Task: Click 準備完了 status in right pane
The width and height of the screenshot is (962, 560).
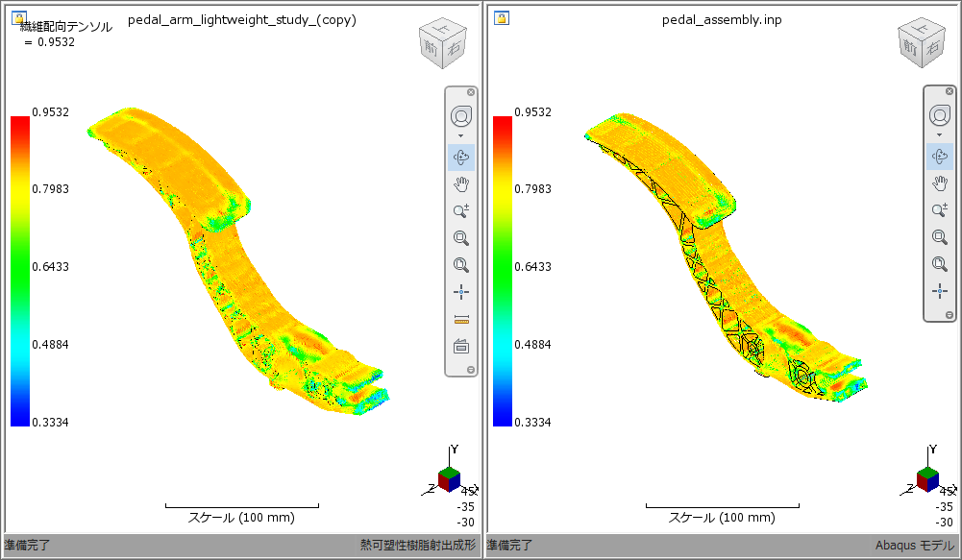Action: [x=510, y=545]
